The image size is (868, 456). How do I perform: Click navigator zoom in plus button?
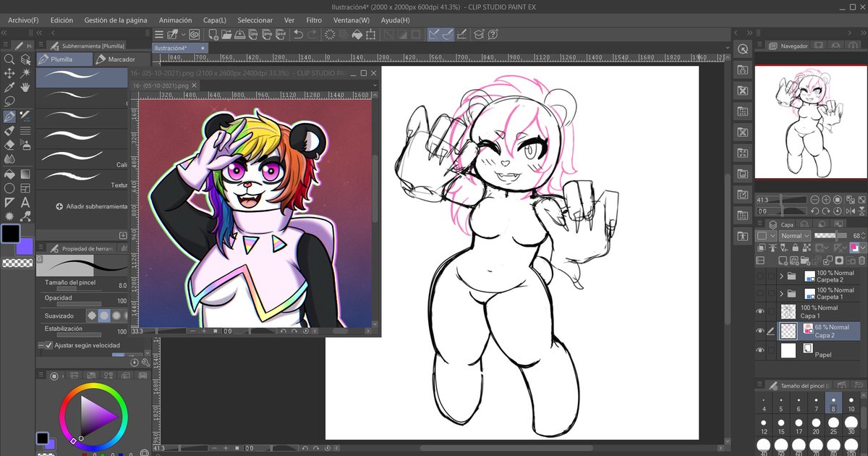tap(826, 200)
